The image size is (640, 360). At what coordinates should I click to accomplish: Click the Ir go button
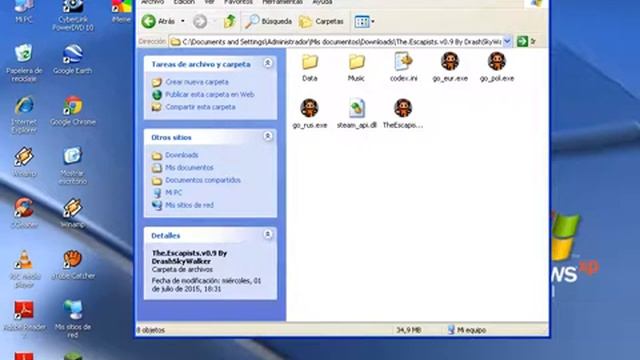pos(527,42)
